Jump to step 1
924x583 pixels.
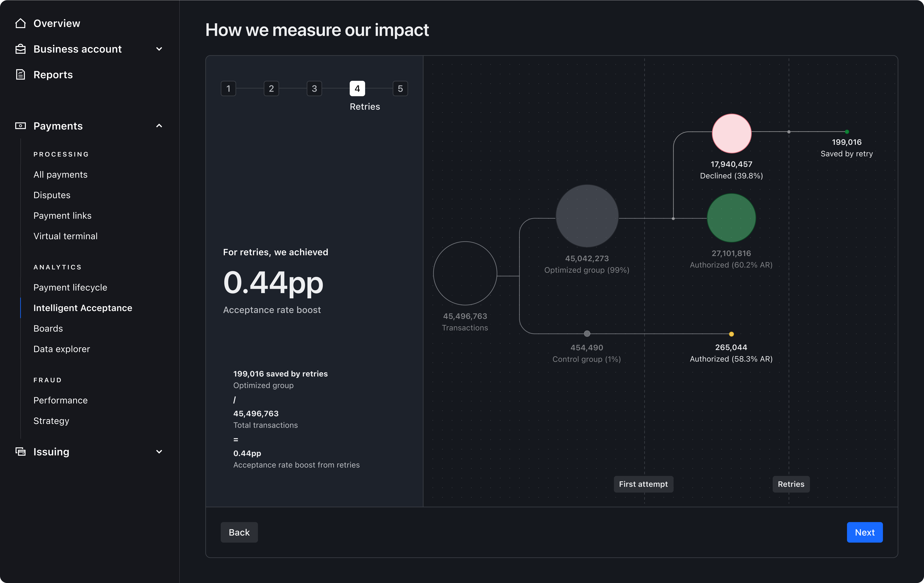click(x=228, y=89)
